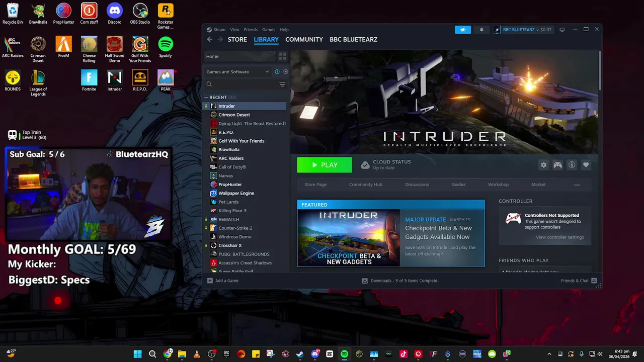Collapse the RECENT games section
Screen dimensions: 644x362
click(206, 98)
